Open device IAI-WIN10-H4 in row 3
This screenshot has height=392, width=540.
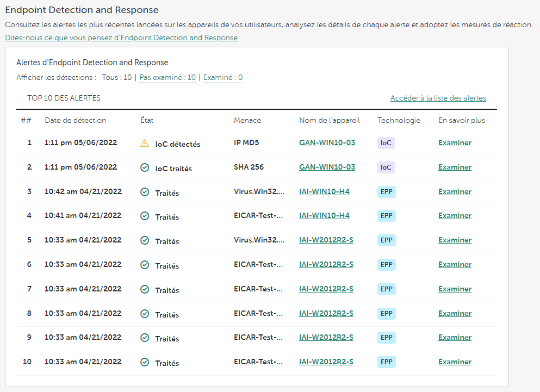pos(324,191)
